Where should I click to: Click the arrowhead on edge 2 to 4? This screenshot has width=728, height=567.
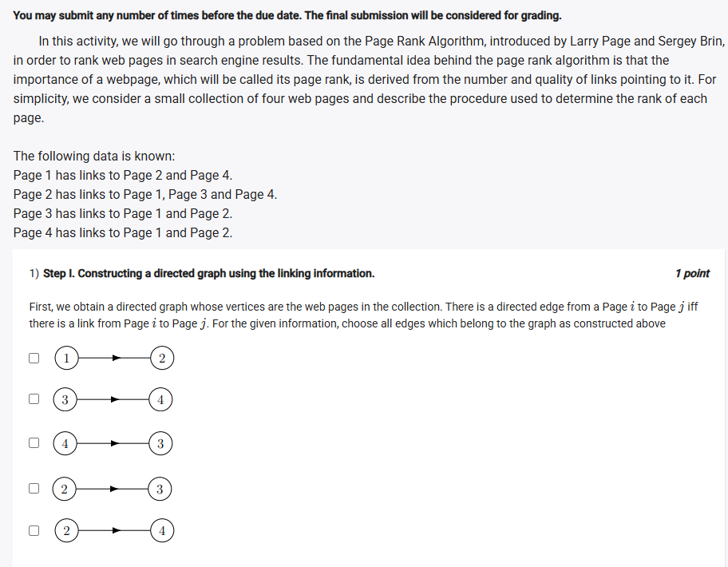click(x=117, y=529)
